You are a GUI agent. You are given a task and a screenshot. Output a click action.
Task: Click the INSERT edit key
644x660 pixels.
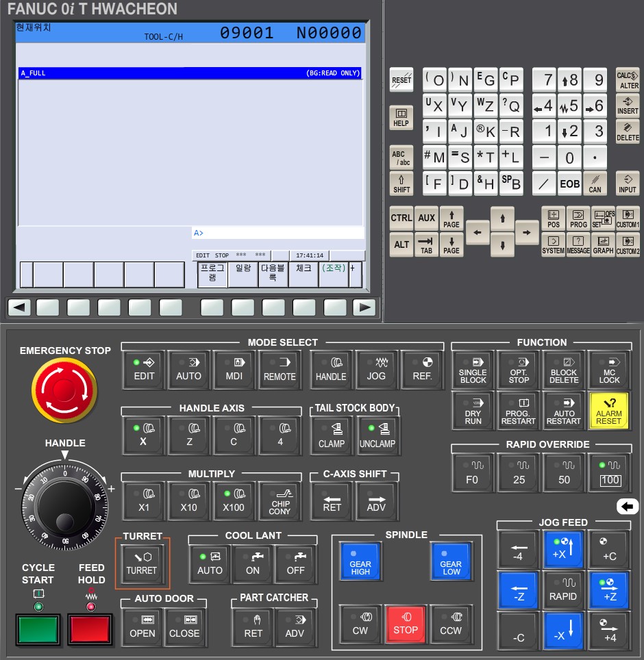pos(628,105)
